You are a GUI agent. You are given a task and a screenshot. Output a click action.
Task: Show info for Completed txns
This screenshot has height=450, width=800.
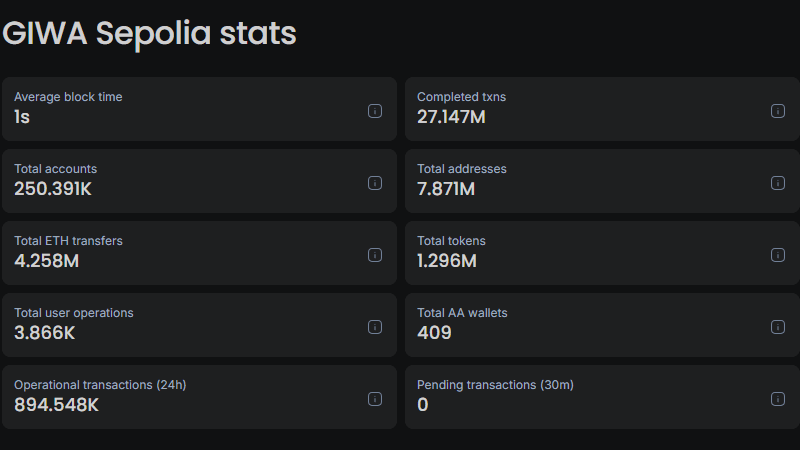(x=778, y=111)
